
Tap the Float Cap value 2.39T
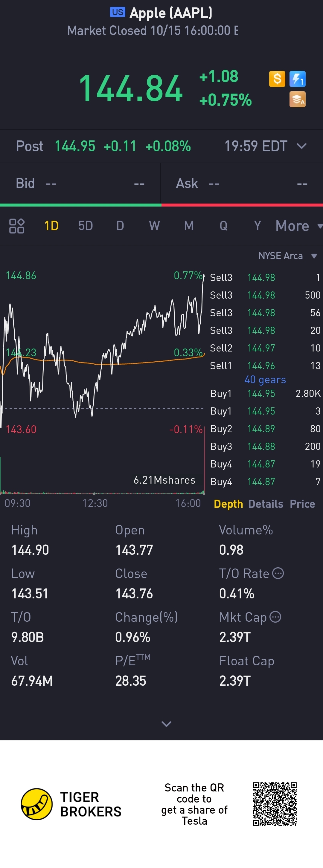pyautogui.click(x=235, y=681)
